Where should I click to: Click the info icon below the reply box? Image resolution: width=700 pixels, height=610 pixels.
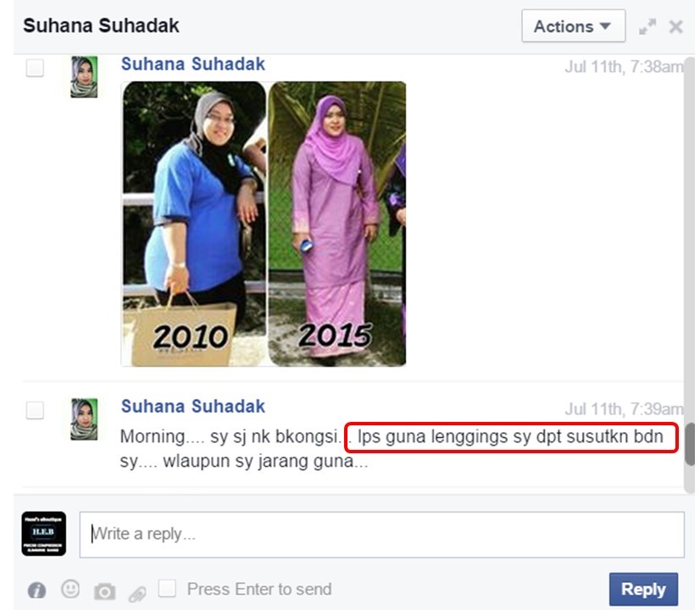point(36,590)
